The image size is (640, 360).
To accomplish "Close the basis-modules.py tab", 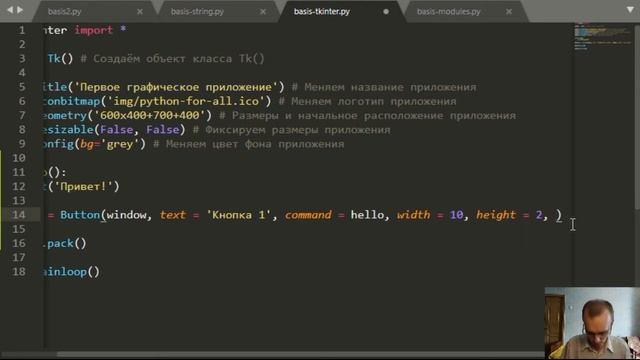I will tap(509, 12).
